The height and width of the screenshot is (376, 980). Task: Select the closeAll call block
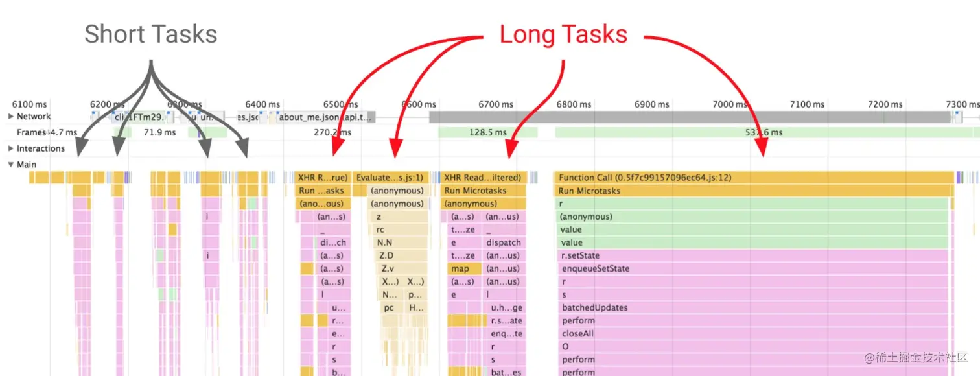coord(752,333)
